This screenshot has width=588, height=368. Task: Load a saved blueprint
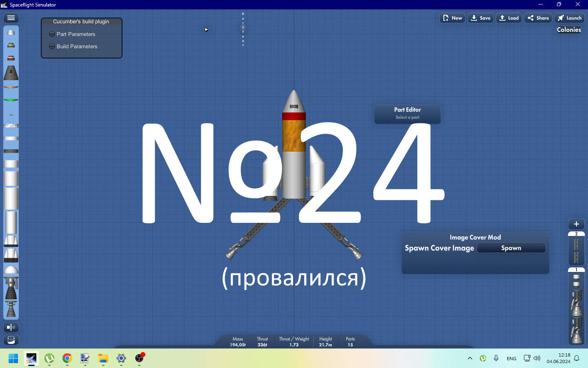[509, 18]
